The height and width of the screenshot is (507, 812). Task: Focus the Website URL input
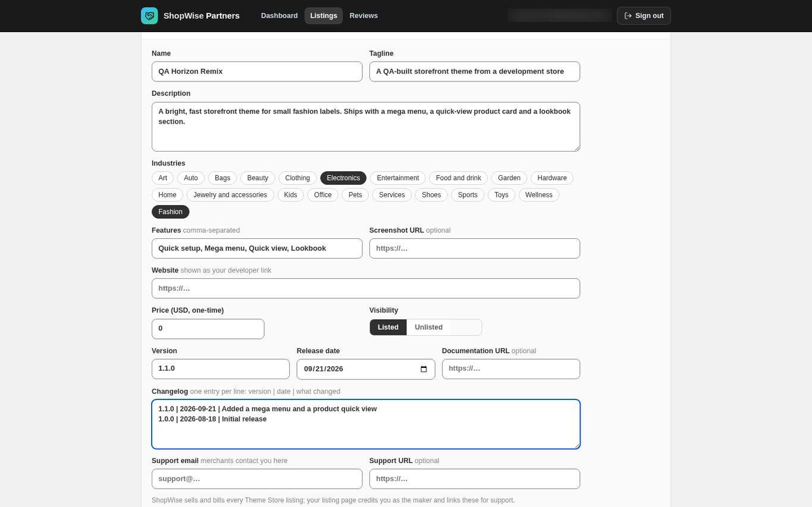[x=366, y=288]
